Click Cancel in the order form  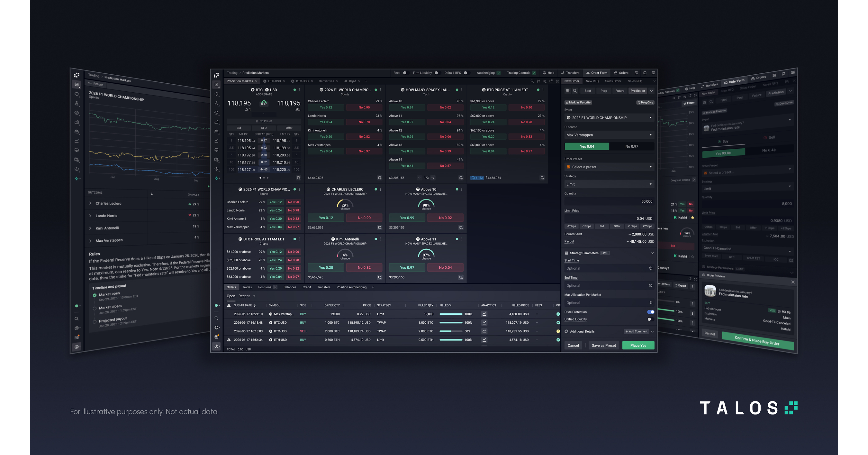(573, 345)
